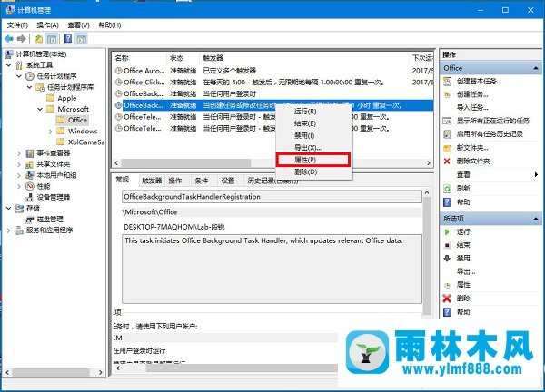Select the first OfficeTele... task row
The height and width of the screenshot is (392, 545).
tap(273, 117)
